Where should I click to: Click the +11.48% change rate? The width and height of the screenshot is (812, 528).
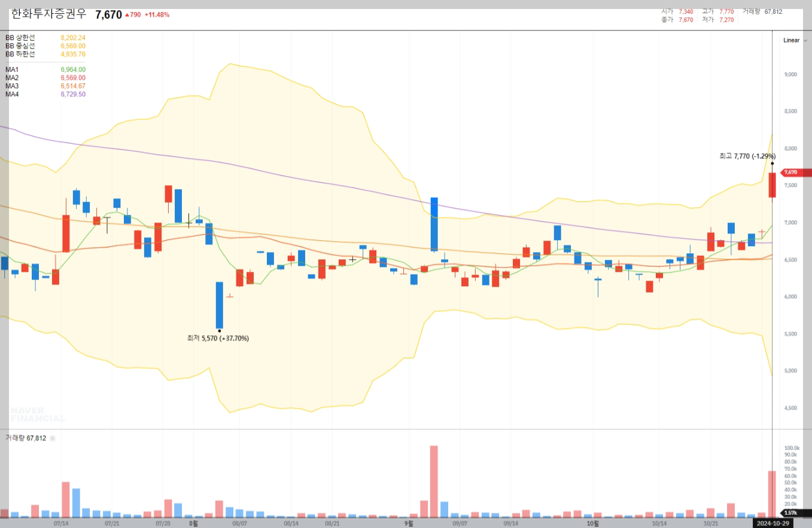[x=157, y=14]
